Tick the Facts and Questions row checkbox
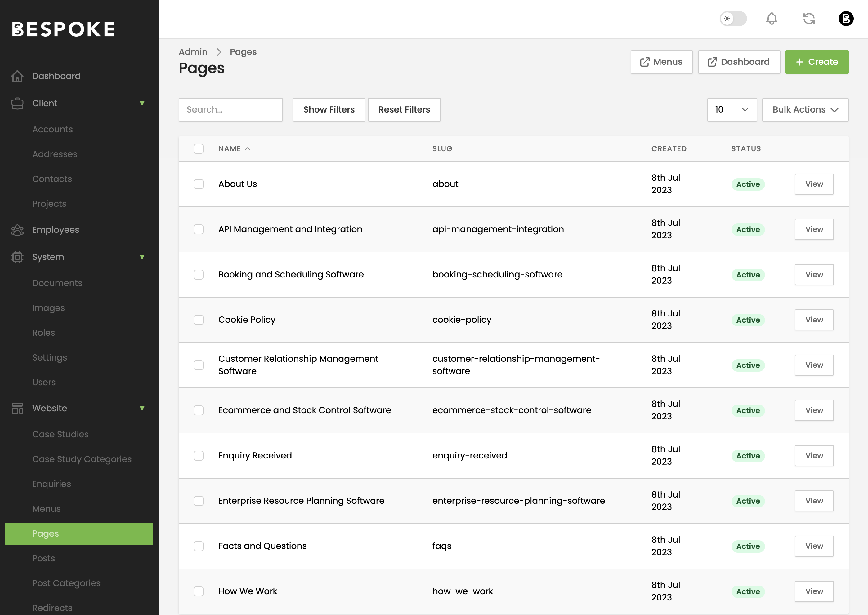This screenshot has height=615, width=868. pyautogui.click(x=199, y=546)
